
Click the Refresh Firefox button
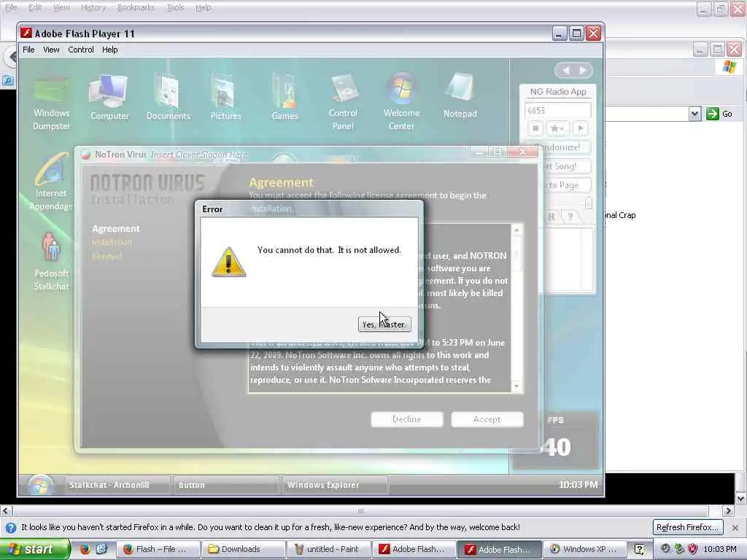tap(687, 527)
